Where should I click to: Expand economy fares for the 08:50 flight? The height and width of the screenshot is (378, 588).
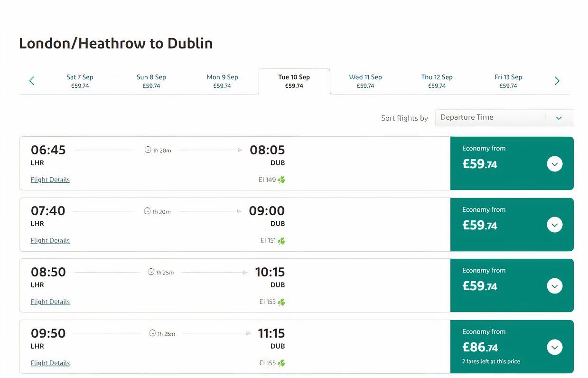pos(554,286)
